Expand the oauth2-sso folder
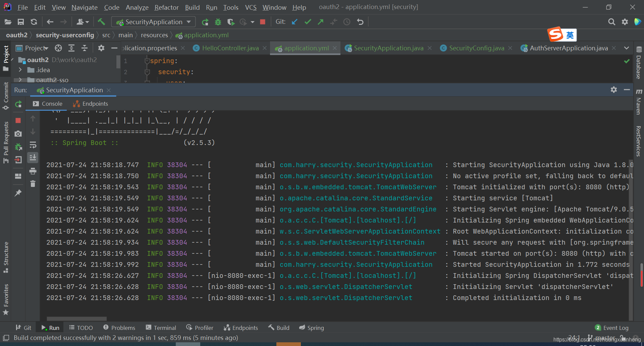Screen dimensions: 644x346 pos(20,80)
